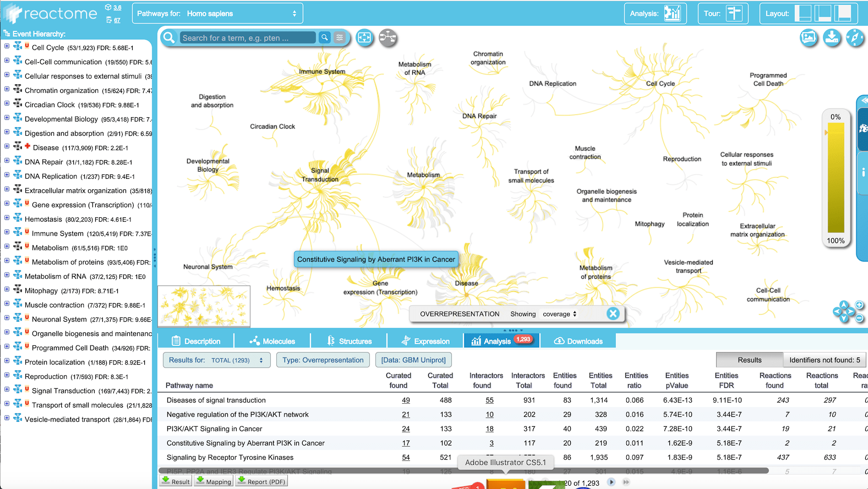Open the Pathways for Homo sapiens dropdown
This screenshot has height=489, width=868.
point(217,13)
